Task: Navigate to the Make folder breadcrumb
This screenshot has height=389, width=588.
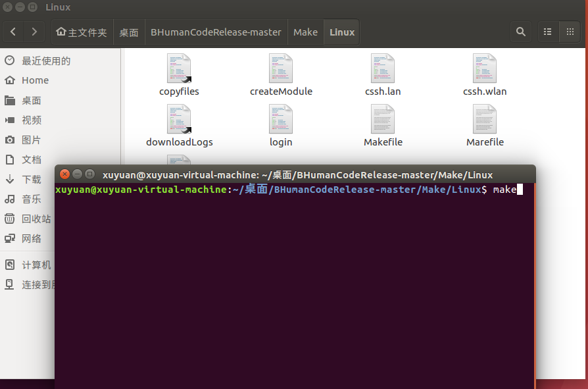Action: 305,31
